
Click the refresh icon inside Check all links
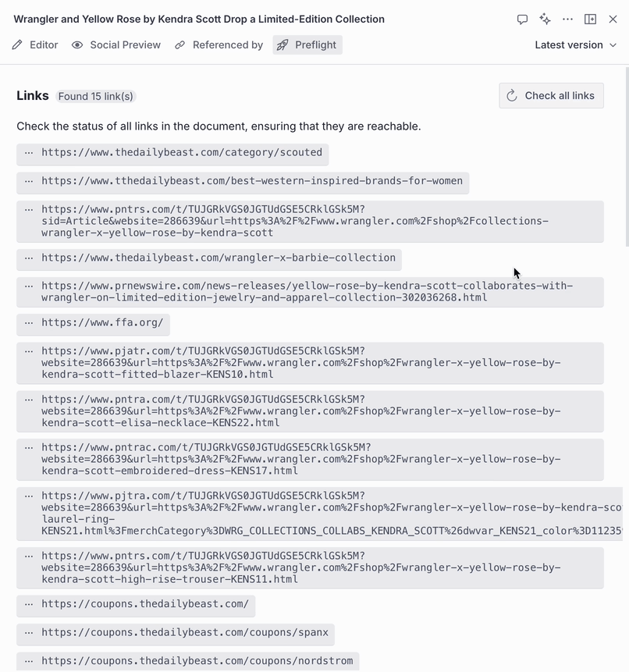(x=512, y=95)
